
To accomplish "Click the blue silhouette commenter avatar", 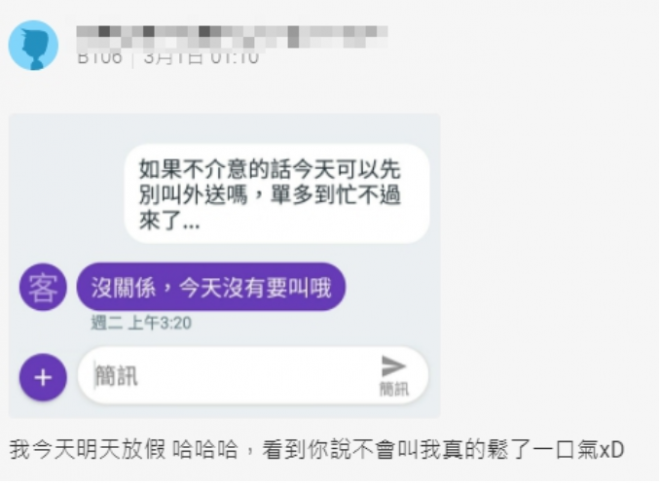I will 34,45.
